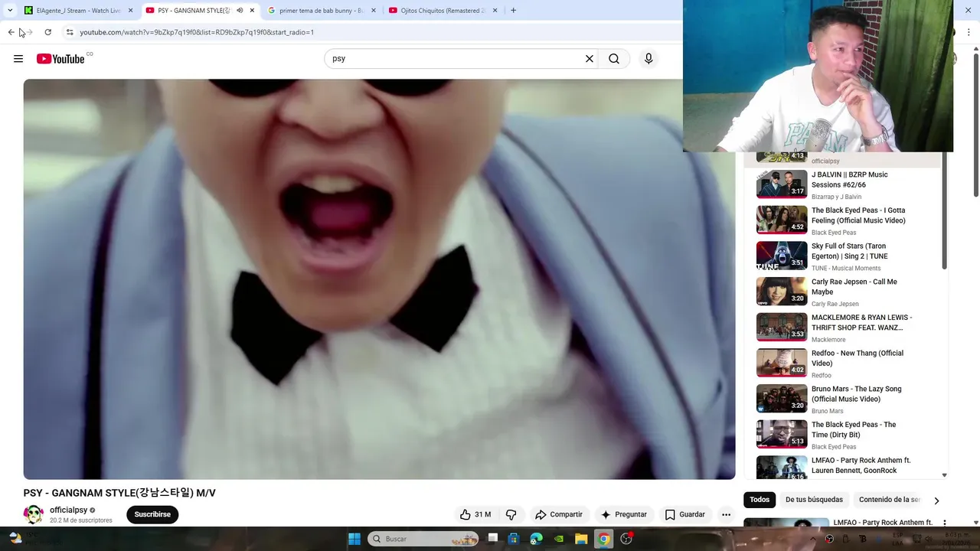Open Chrome tab search dropdown
This screenshot has height=551, width=980.
click(x=10, y=11)
